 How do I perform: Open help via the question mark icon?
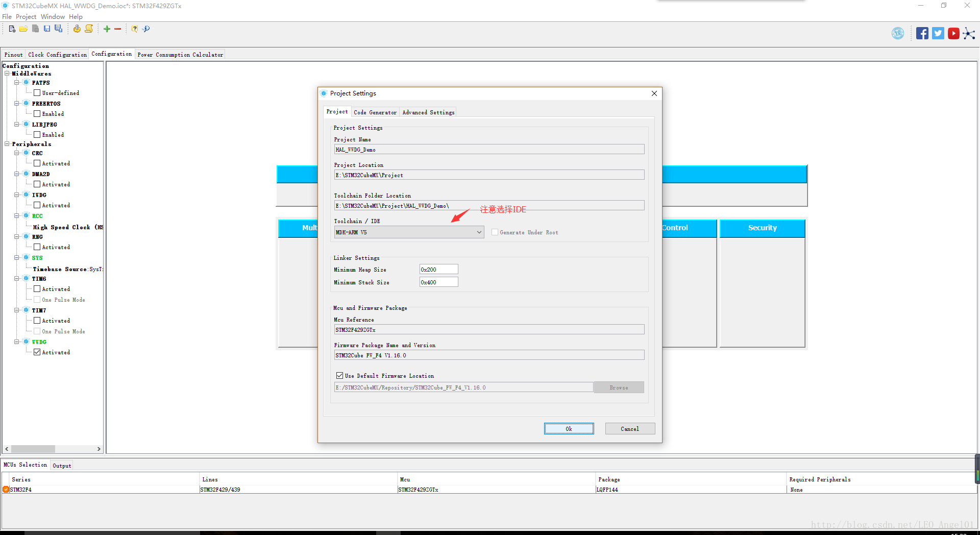[x=135, y=29]
